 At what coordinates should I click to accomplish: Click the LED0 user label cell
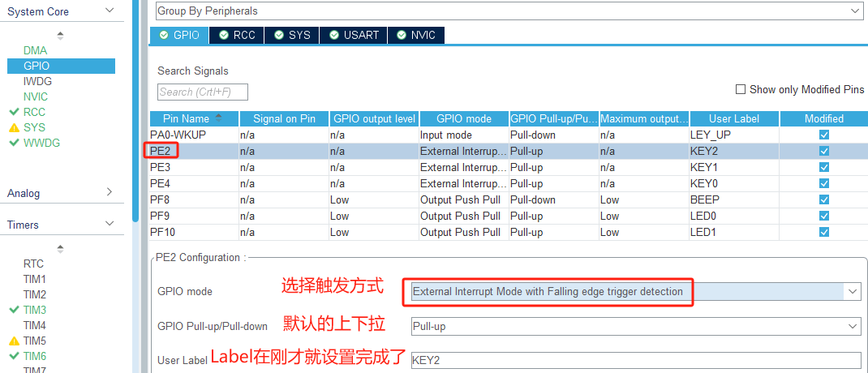(x=734, y=216)
